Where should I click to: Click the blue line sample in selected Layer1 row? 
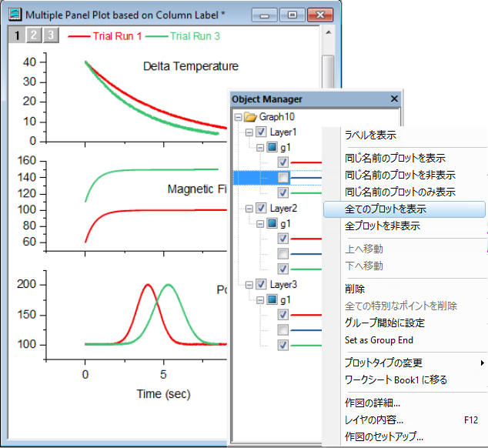tap(306, 178)
